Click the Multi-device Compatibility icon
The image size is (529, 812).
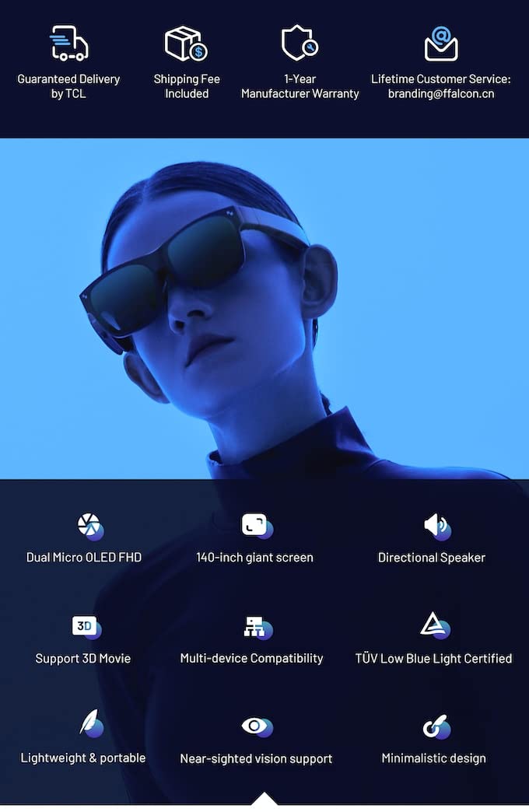[x=256, y=627]
